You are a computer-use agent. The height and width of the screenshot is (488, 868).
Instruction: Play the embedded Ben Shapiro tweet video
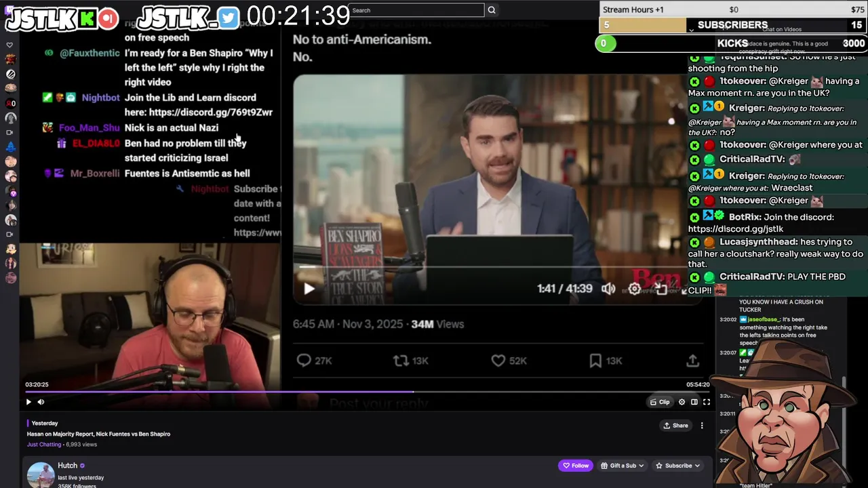(x=309, y=289)
